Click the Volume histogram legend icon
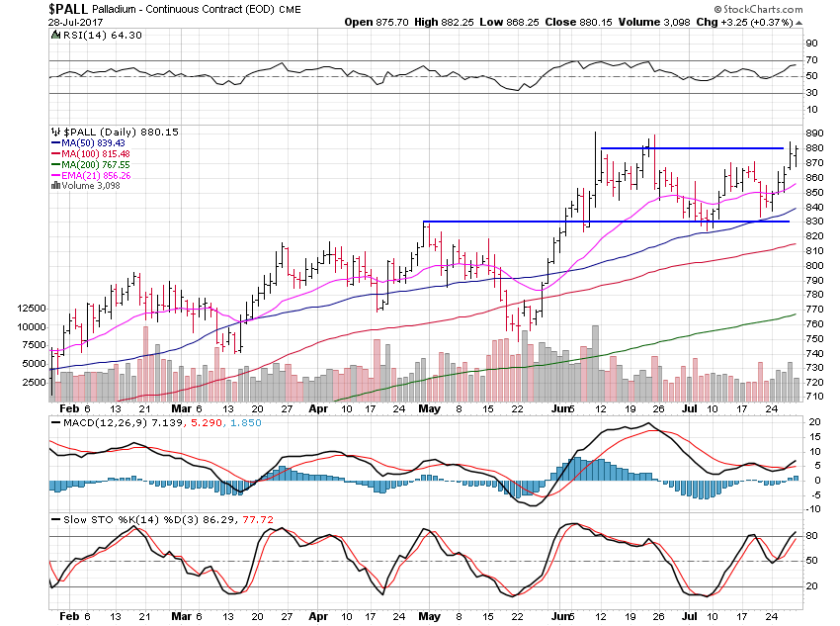Screen dimensions: 840x626 click(x=54, y=183)
